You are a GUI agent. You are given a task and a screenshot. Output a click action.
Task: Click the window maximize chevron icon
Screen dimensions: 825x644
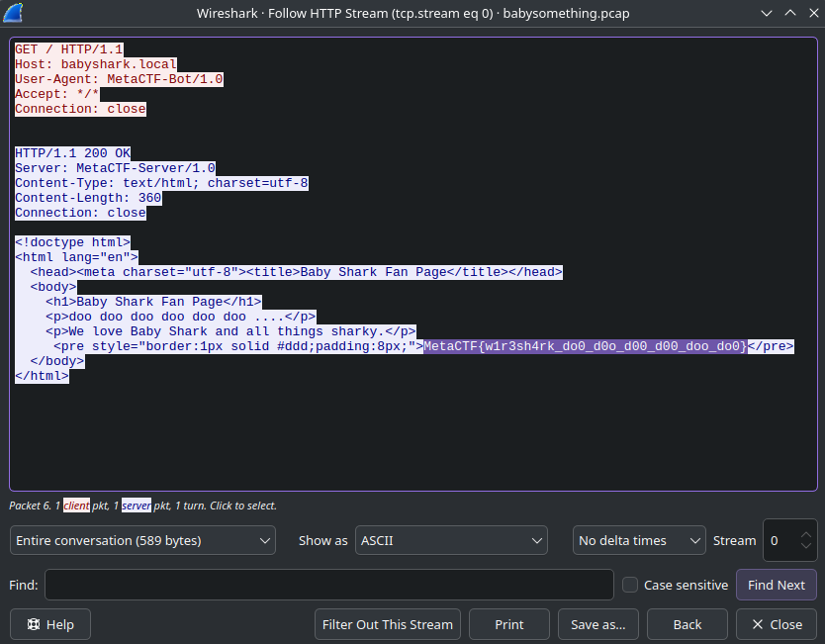pos(790,13)
